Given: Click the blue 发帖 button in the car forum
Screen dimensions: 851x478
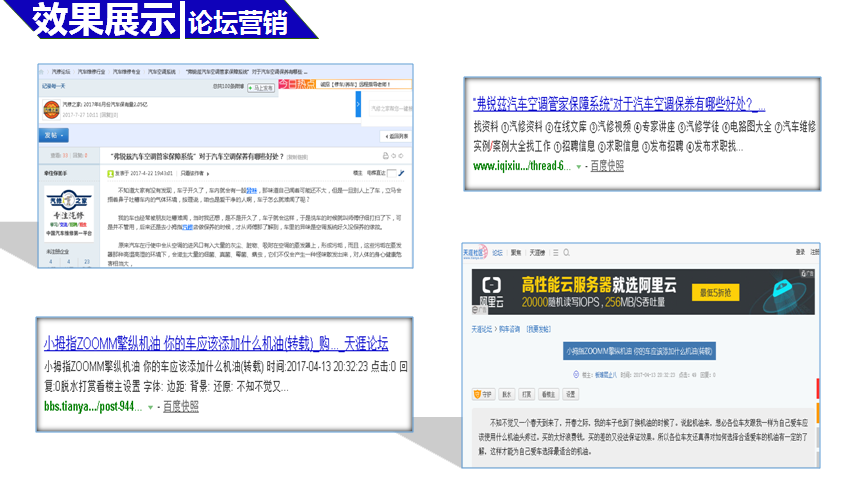Looking at the screenshot, I should click(53, 135).
